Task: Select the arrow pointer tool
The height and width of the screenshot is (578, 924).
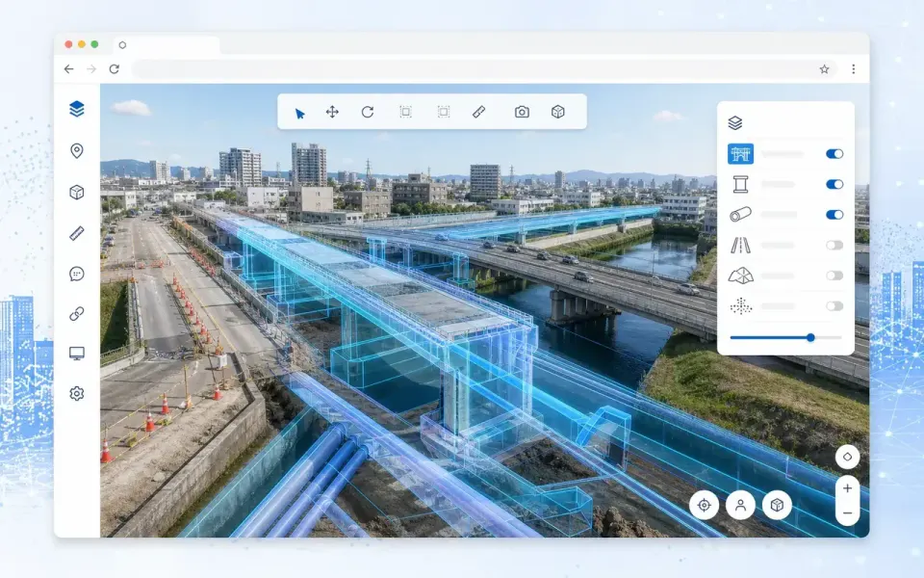Action: (299, 114)
